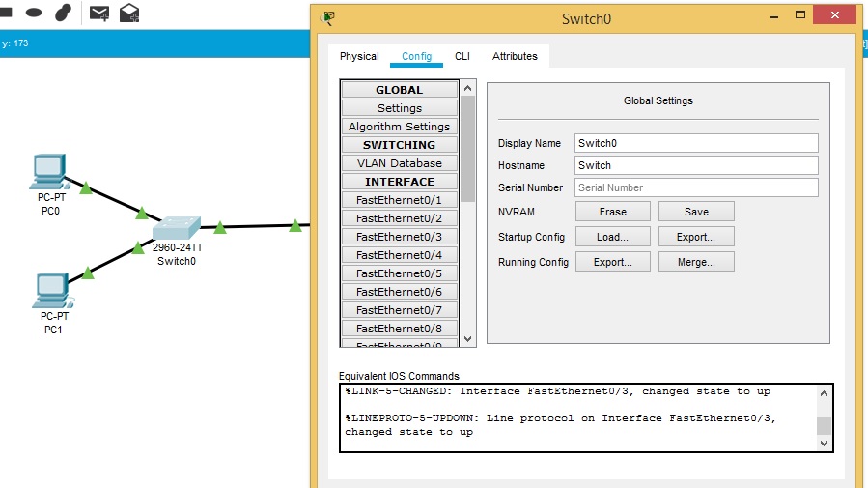This screenshot has width=868, height=488.
Task: Open Algorithm Settings in the sidebar
Action: pos(399,127)
